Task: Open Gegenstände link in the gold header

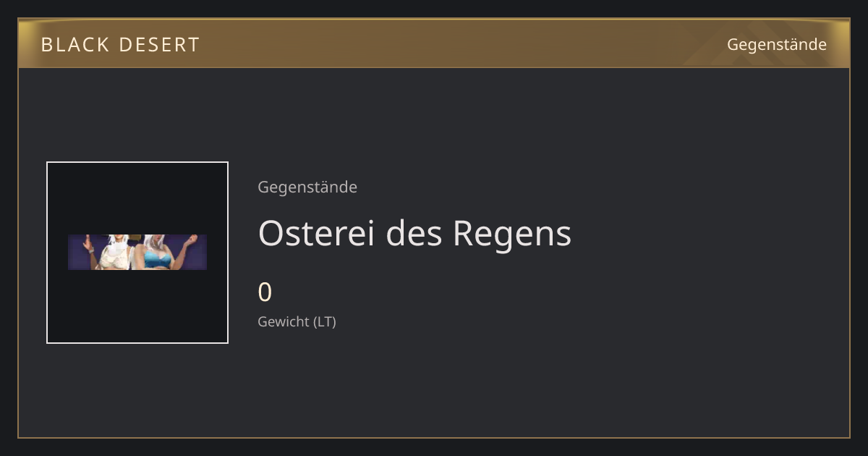Action: [776, 44]
